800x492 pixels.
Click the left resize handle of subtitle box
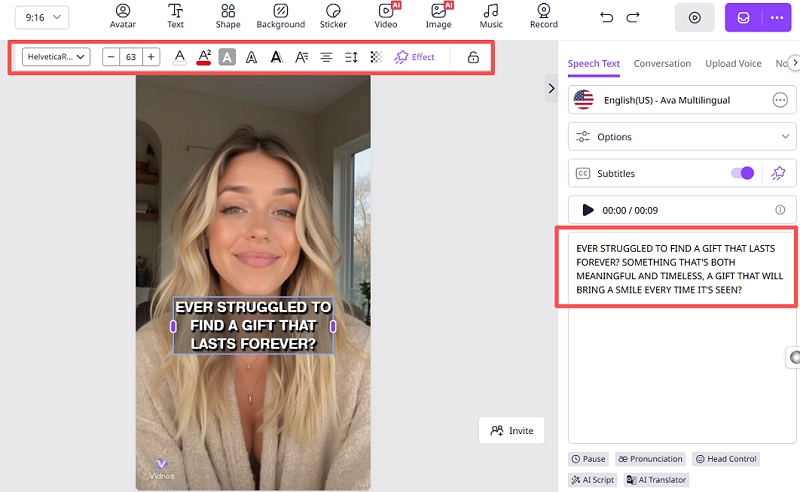click(x=173, y=326)
